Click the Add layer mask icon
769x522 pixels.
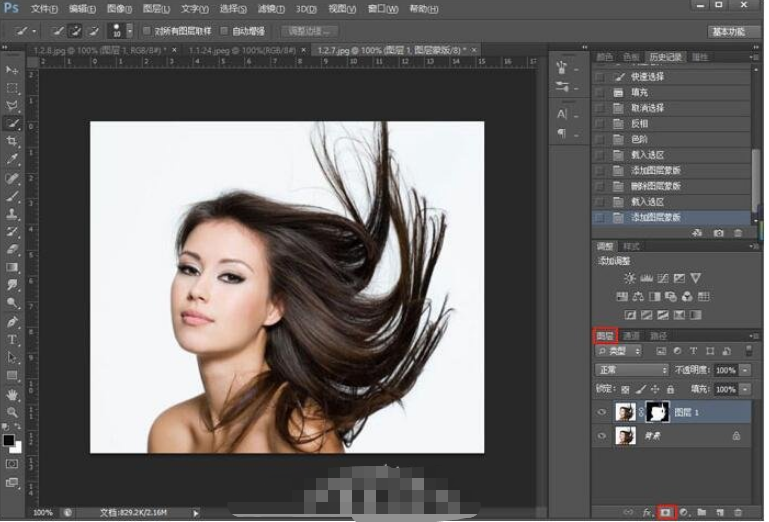tap(664, 512)
